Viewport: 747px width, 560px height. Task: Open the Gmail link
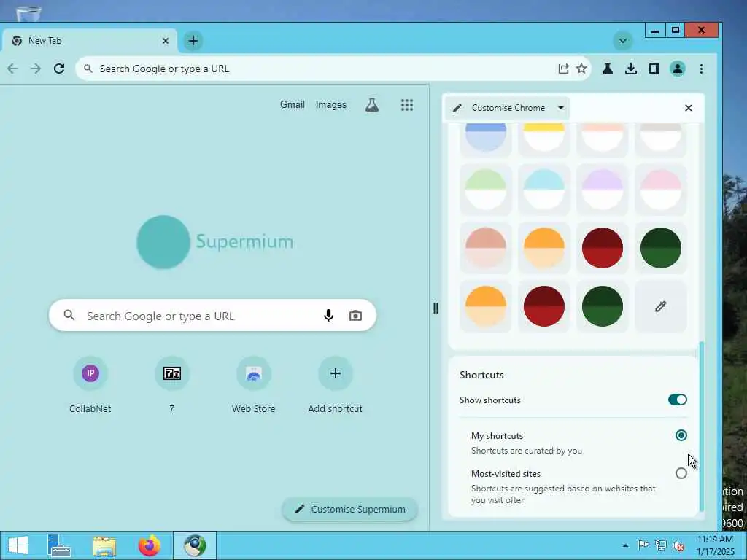(x=292, y=105)
